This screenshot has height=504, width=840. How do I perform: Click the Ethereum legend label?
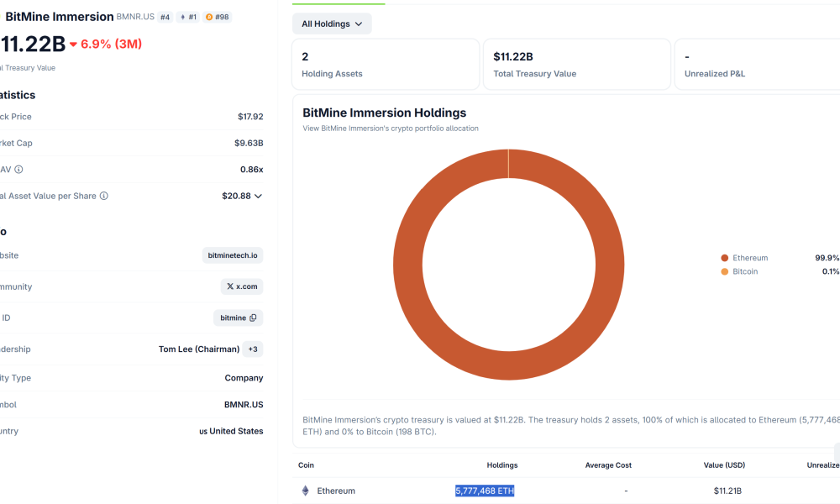pos(750,258)
